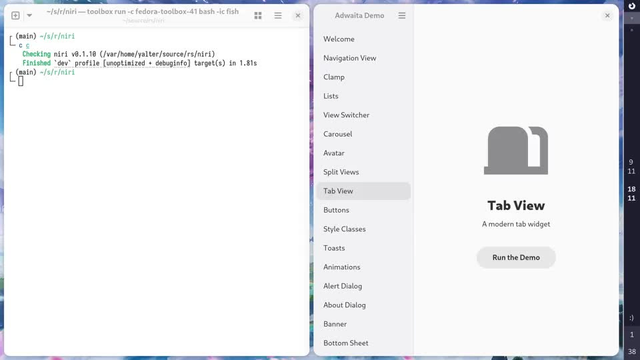Click the Finished dev profile output line
This screenshot has height=360, width=640.
pyautogui.click(x=140, y=63)
